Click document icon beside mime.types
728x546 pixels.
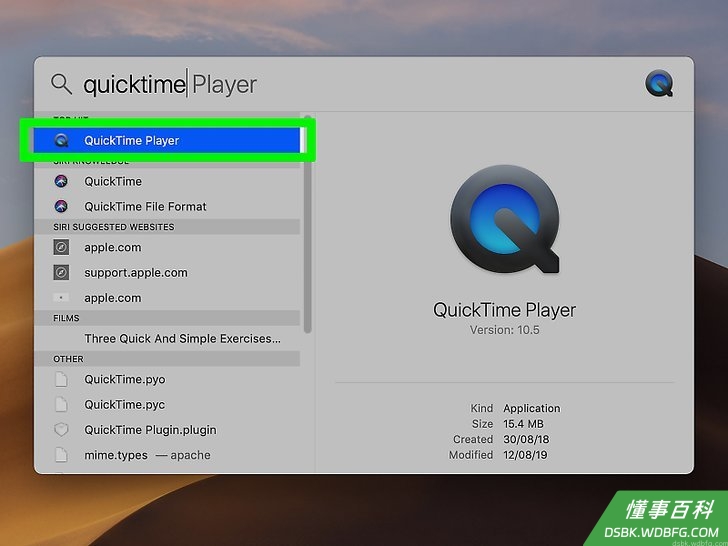point(61,455)
